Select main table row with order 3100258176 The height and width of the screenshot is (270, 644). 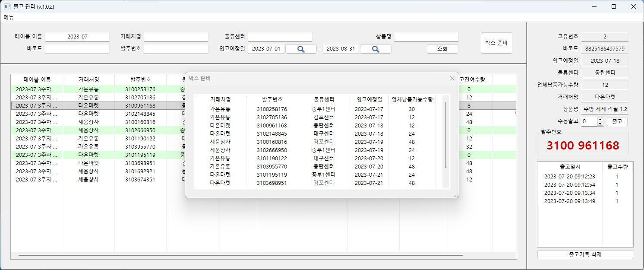(264, 89)
